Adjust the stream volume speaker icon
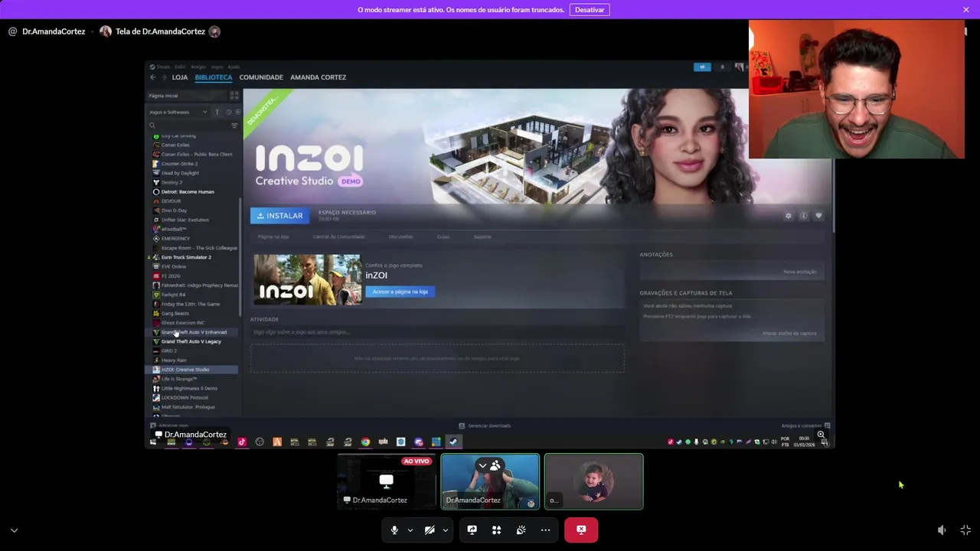Screen dimensions: 980x551 (x=942, y=530)
